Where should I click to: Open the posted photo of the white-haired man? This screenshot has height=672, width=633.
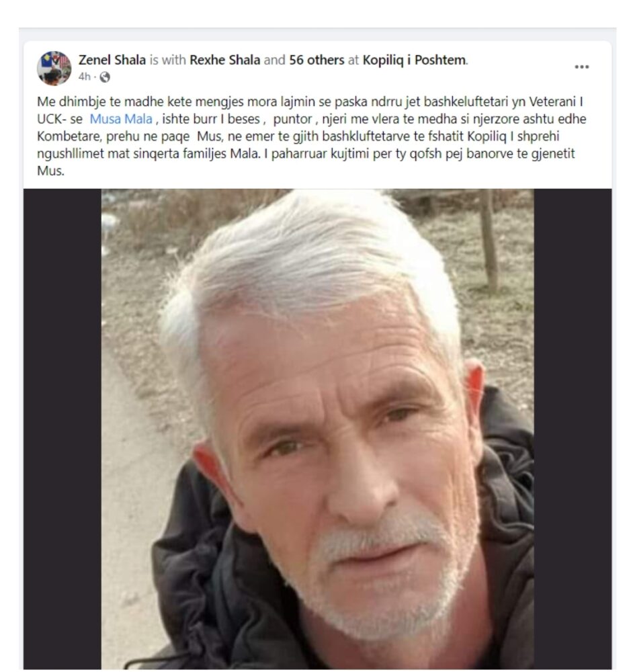[x=318, y=429]
